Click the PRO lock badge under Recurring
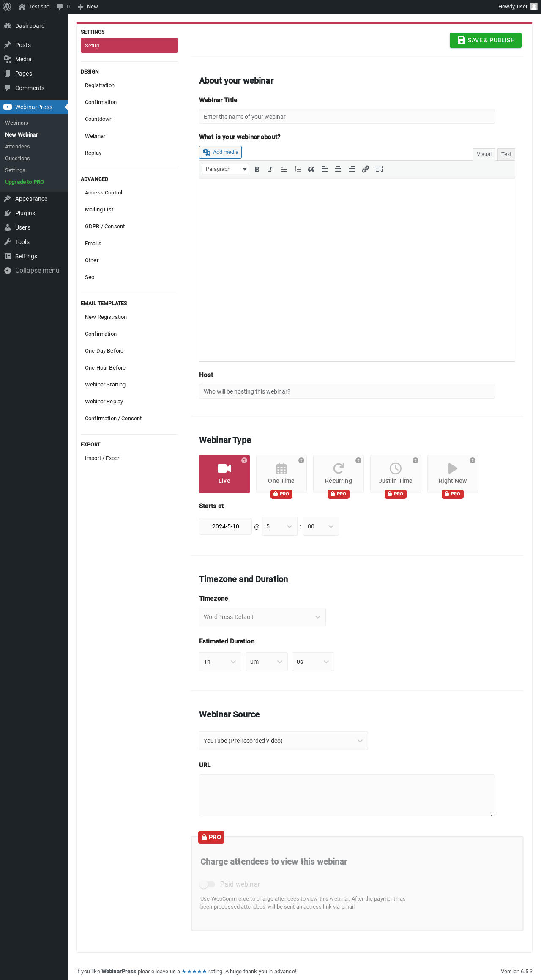Viewport: 541px width, 980px height. click(339, 494)
